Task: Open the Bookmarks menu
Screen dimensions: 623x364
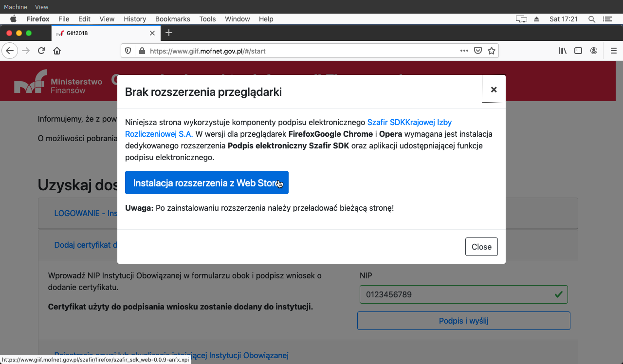Action: pyautogui.click(x=172, y=19)
